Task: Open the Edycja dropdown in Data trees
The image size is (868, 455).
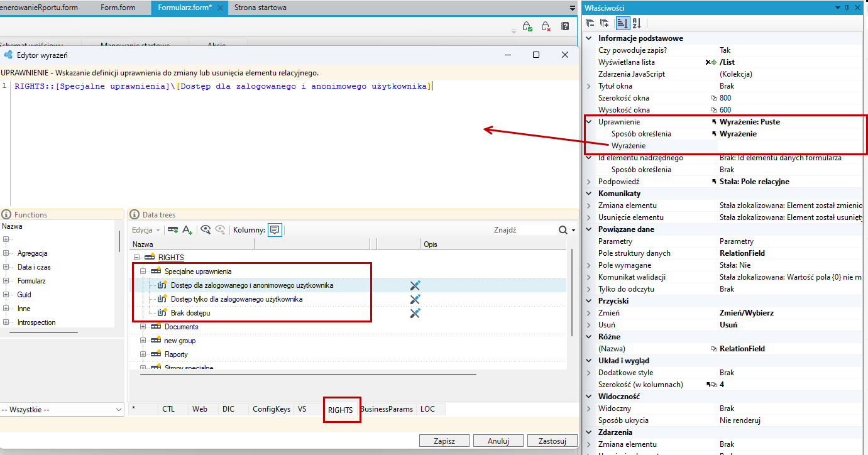Action: [x=146, y=230]
